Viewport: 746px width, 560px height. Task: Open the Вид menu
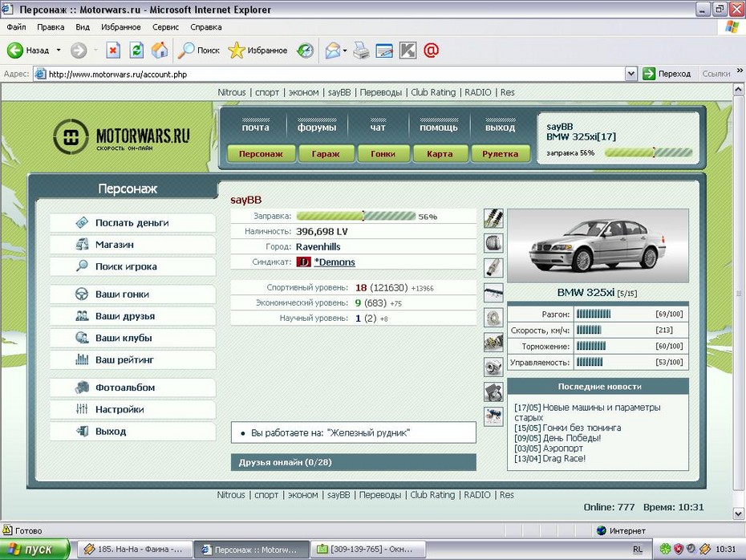pyautogui.click(x=83, y=27)
